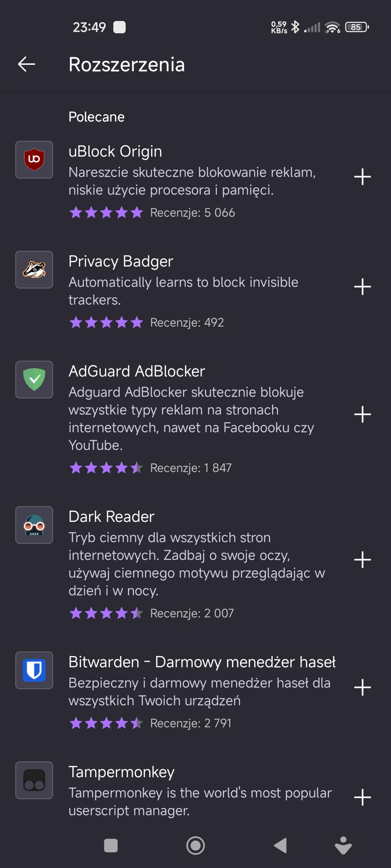
Task: Tap the Dark Reader icon
Action: (34, 525)
